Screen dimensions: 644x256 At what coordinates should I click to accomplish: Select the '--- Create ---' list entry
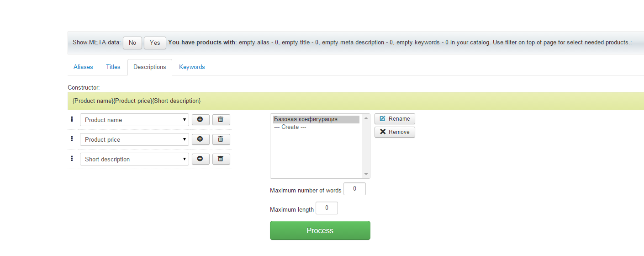tap(290, 127)
